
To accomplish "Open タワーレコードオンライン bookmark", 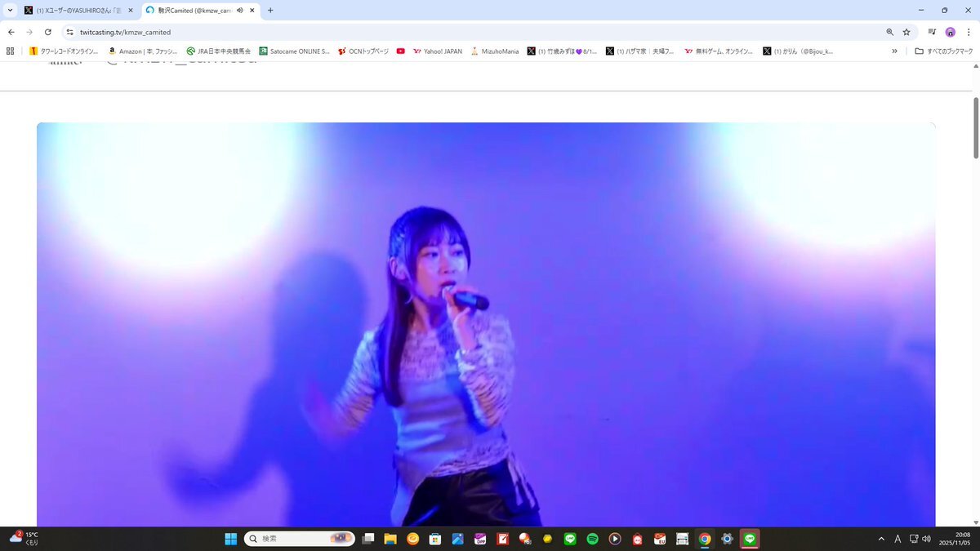I will pos(64,51).
